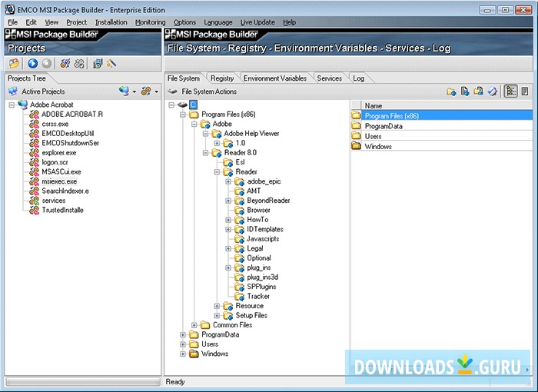The width and height of the screenshot is (538, 392).
Task: Open the Help menu
Action: click(x=289, y=22)
